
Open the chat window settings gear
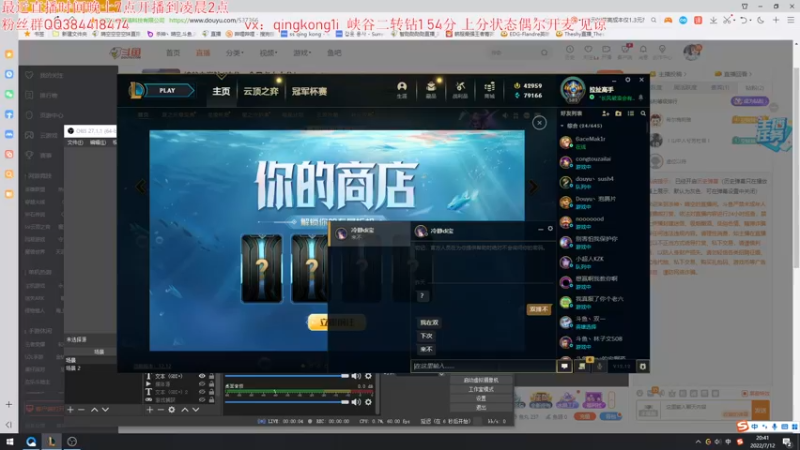tap(550, 229)
